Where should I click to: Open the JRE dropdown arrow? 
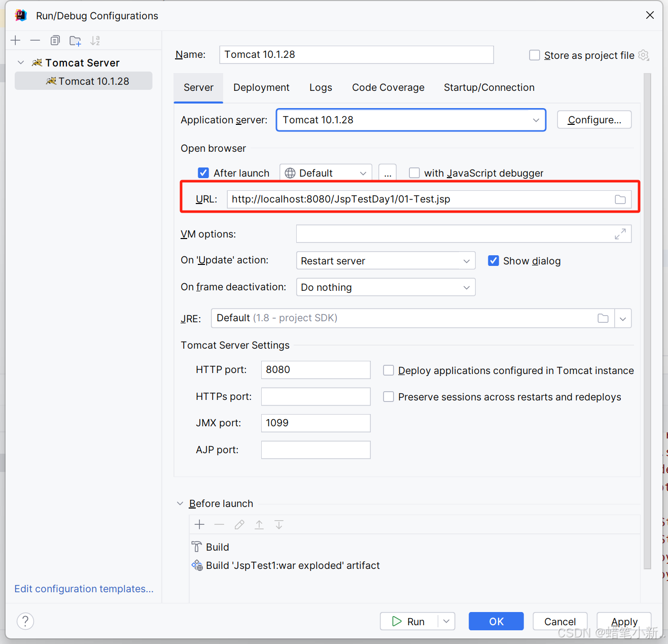(623, 319)
